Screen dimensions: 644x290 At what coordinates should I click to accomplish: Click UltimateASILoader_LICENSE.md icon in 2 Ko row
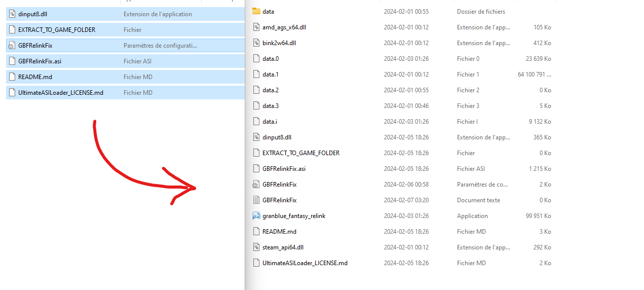coord(256,263)
